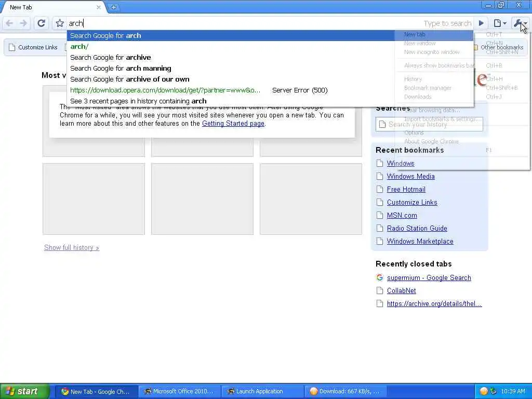Select the arch/ URL suggestion

point(270,46)
